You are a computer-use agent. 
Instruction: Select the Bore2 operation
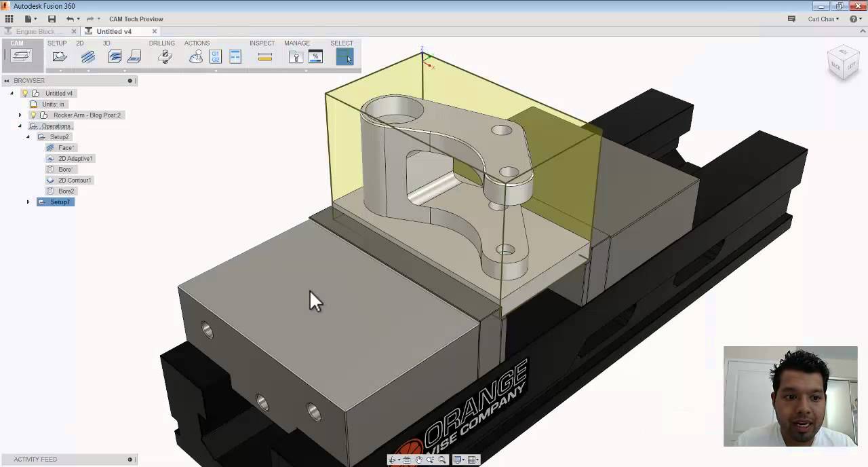(60, 191)
